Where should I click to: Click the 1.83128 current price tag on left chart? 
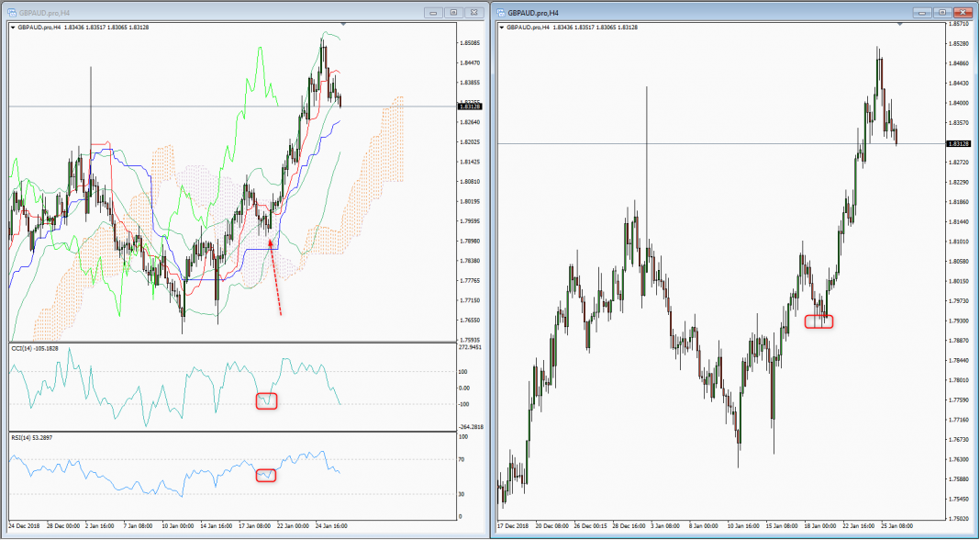coord(470,107)
